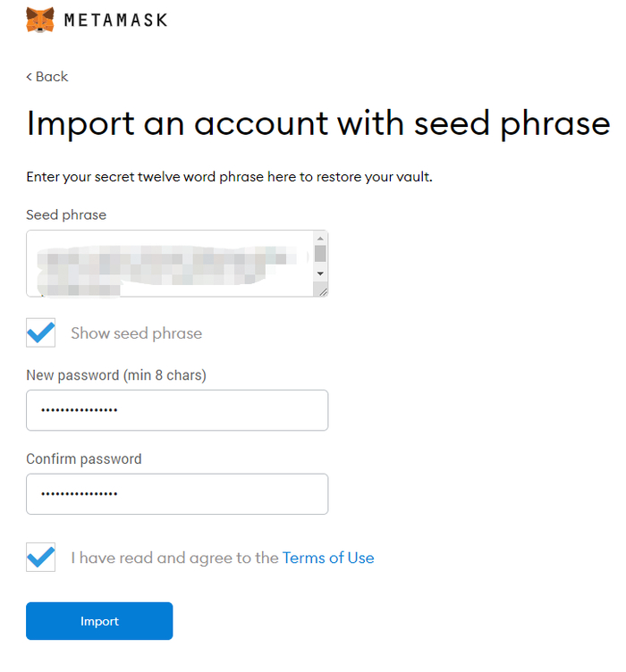Go back using the Back link
The height and width of the screenshot is (672, 626).
(x=47, y=77)
